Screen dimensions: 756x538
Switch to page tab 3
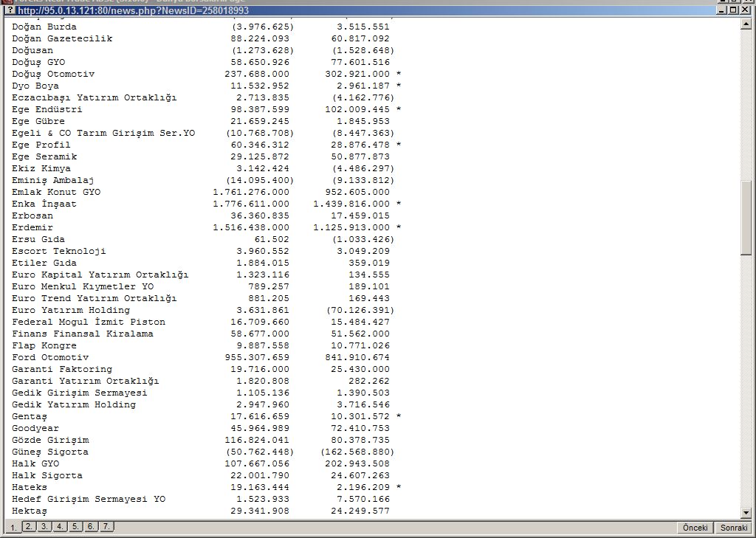pyautogui.click(x=44, y=526)
